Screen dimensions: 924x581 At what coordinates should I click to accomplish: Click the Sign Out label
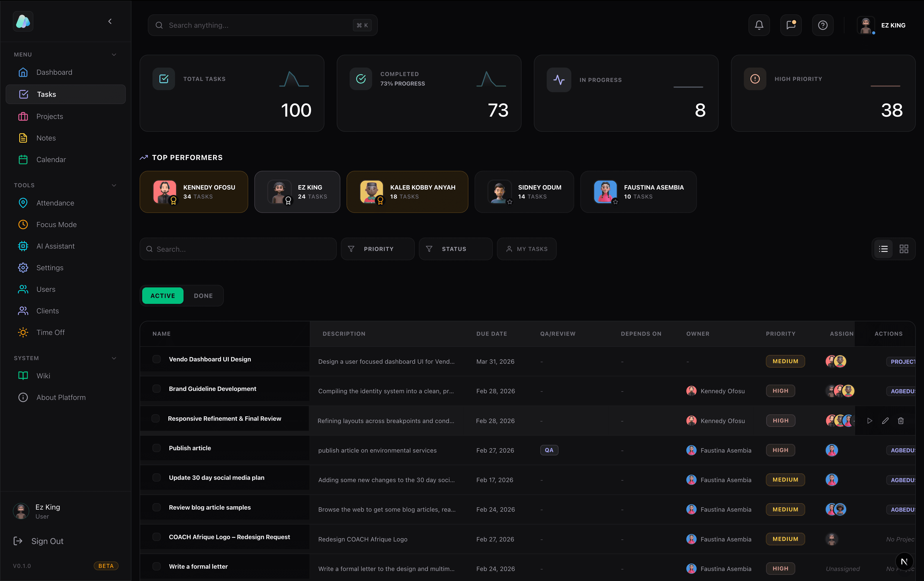tap(47, 541)
